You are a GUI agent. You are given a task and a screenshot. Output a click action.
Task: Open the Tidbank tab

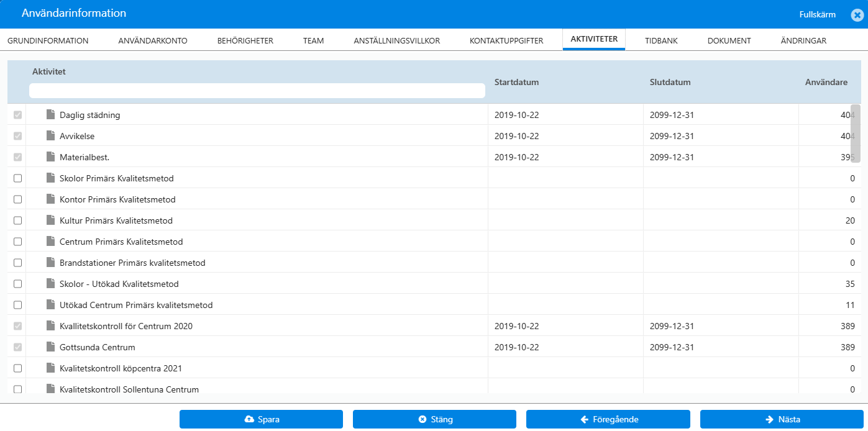tap(661, 40)
